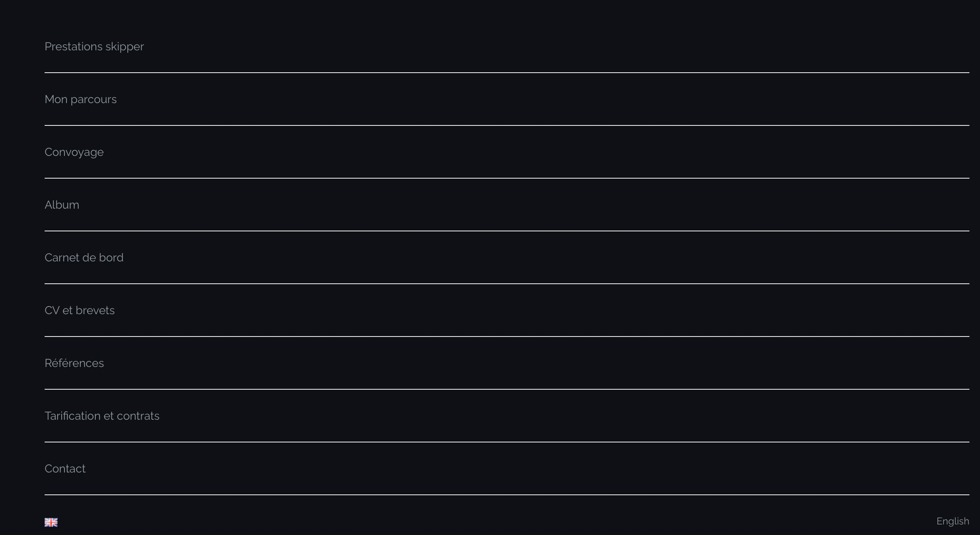Open the Album section

[62, 205]
